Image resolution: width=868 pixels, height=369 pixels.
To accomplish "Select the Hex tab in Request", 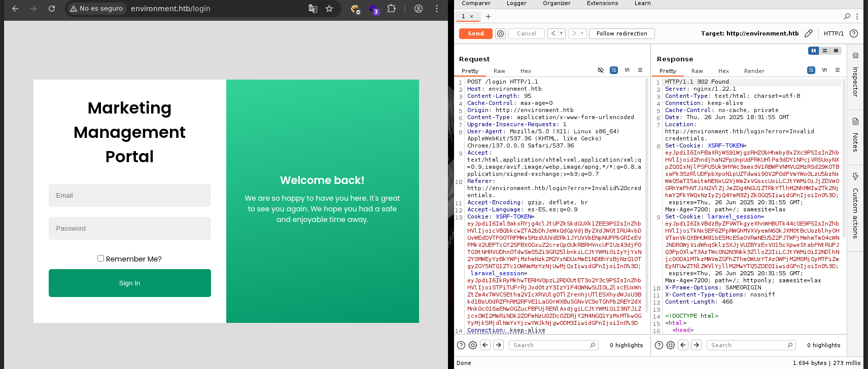I will [x=526, y=71].
